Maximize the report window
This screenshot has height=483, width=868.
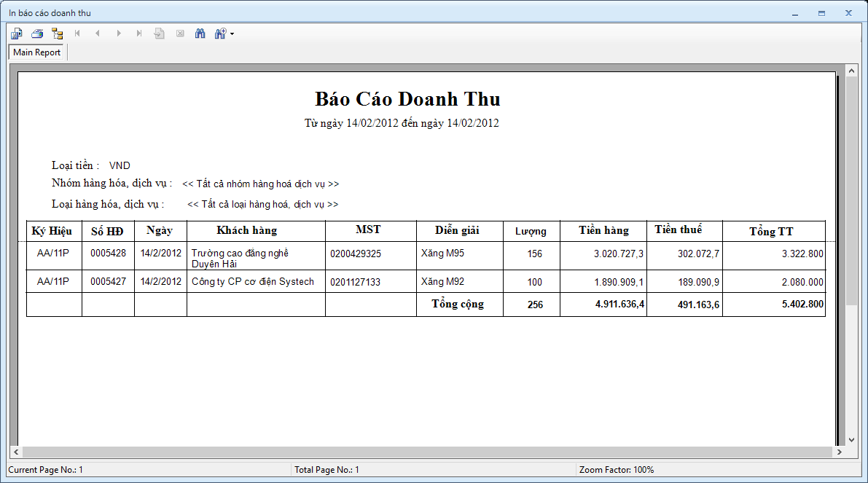[821, 13]
